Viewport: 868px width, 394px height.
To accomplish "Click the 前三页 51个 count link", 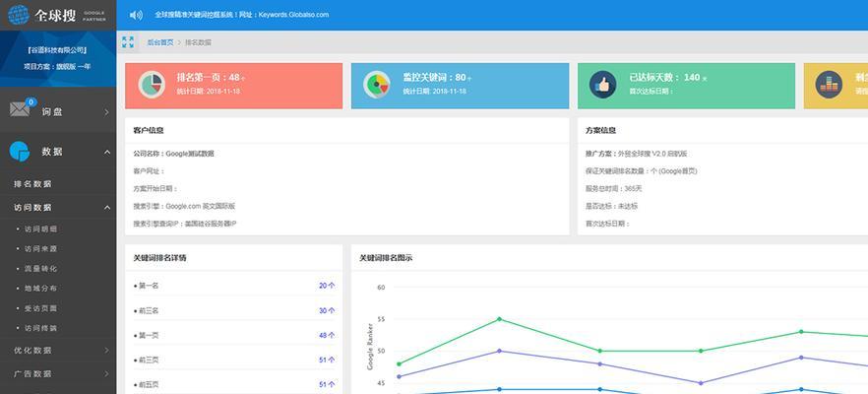I will tap(327, 360).
